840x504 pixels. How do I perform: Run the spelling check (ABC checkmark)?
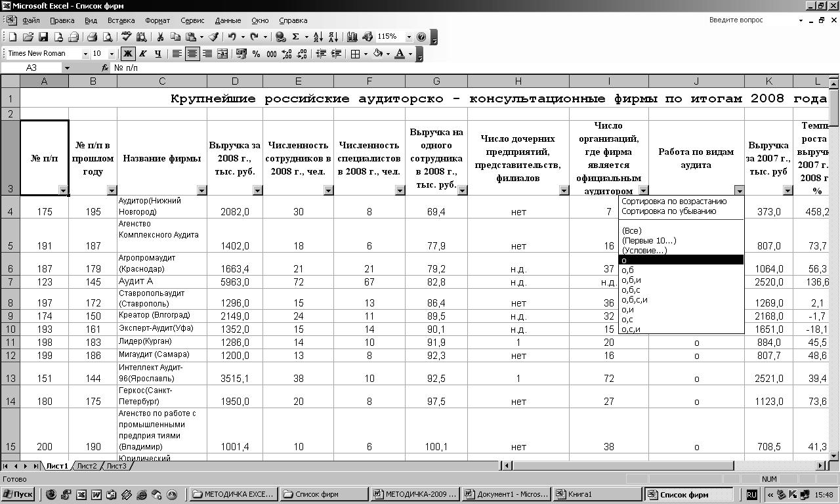126,37
